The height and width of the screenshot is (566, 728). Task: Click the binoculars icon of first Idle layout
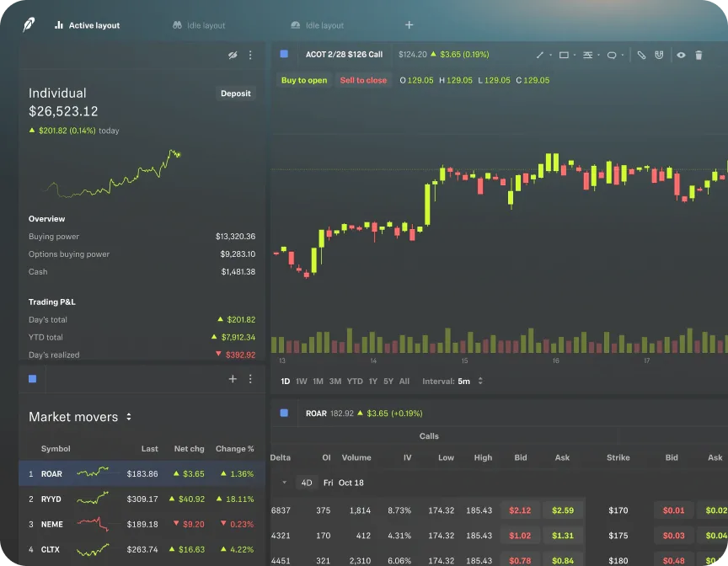[177, 25]
